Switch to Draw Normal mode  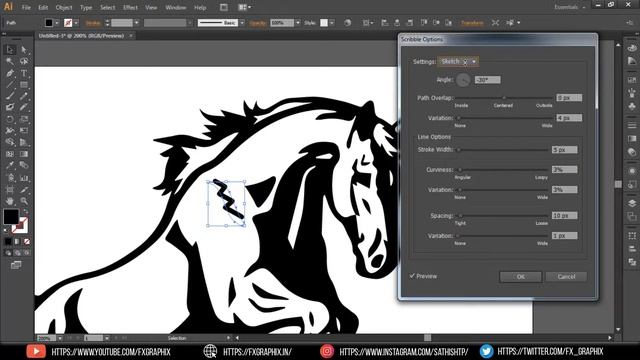pyautogui.click(x=8, y=253)
